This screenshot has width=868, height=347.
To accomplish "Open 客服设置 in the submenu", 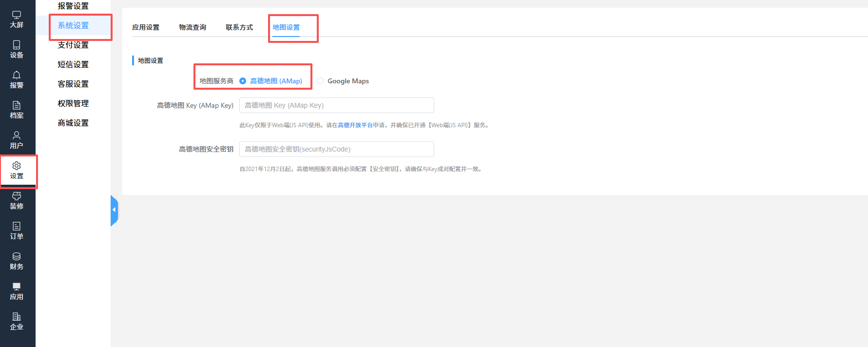I will coord(73,84).
